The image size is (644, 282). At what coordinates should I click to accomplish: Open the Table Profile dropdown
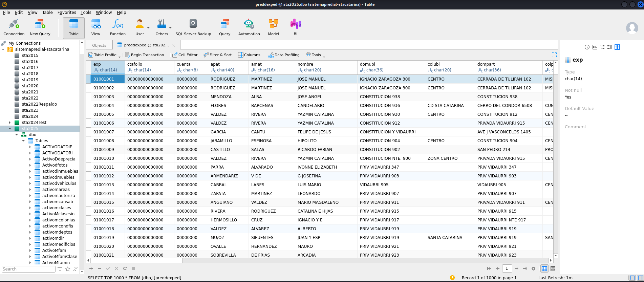click(x=105, y=55)
